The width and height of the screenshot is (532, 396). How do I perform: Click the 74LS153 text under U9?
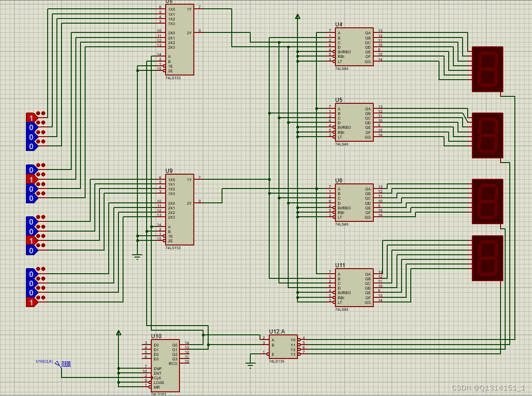(173, 248)
